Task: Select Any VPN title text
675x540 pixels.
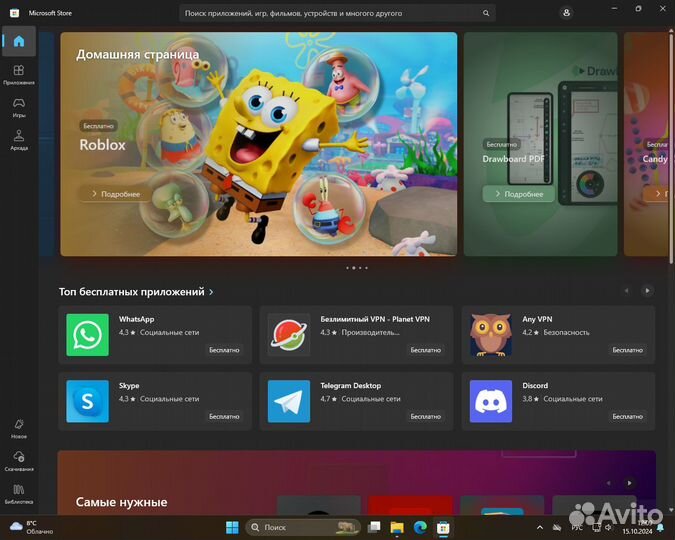Action: coord(537,319)
